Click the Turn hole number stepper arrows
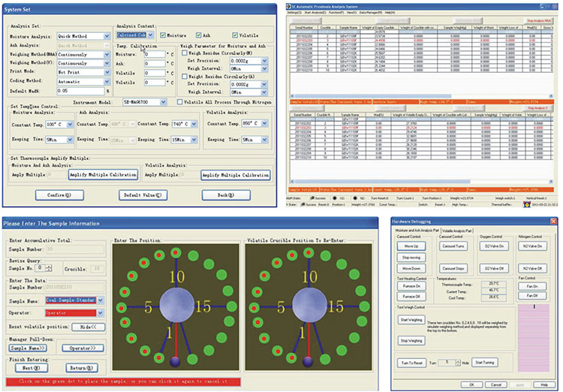 (458, 363)
